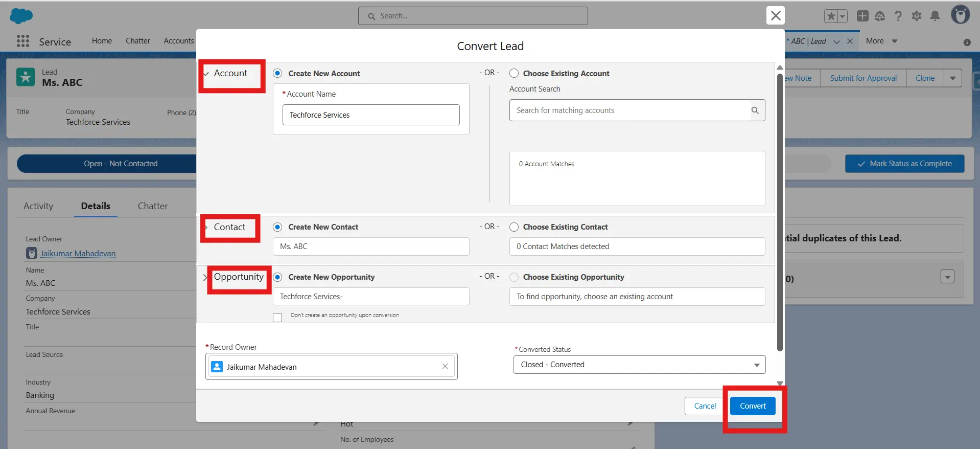This screenshot has height=449, width=980.
Task: Open the user profile avatar
Action: (x=960, y=15)
